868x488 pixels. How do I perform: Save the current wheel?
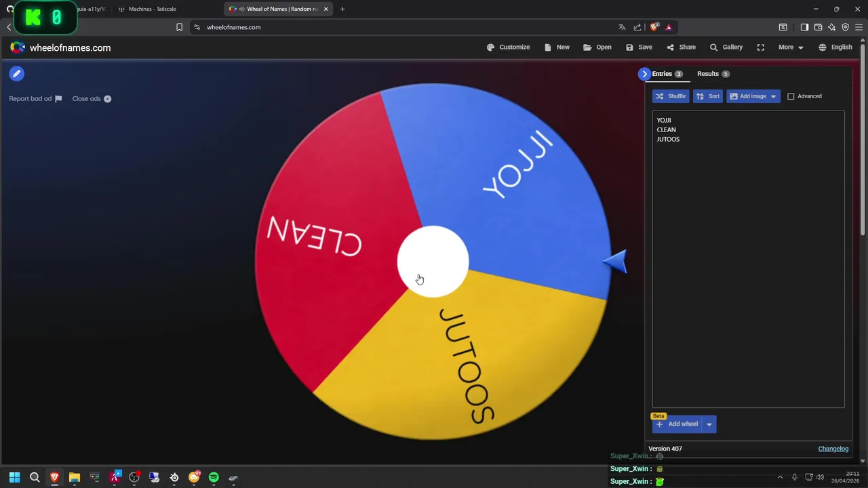(x=639, y=47)
